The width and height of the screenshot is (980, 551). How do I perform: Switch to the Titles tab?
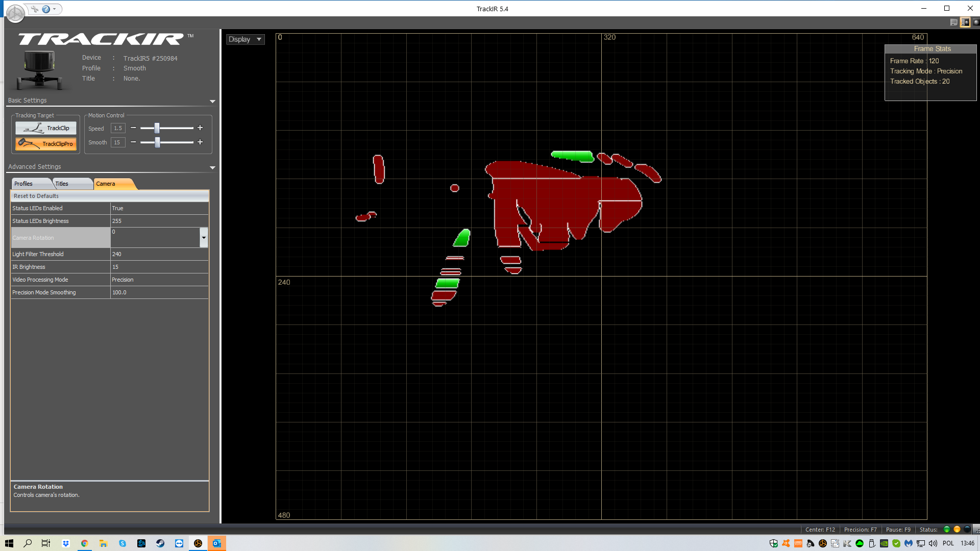coord(72,184)
